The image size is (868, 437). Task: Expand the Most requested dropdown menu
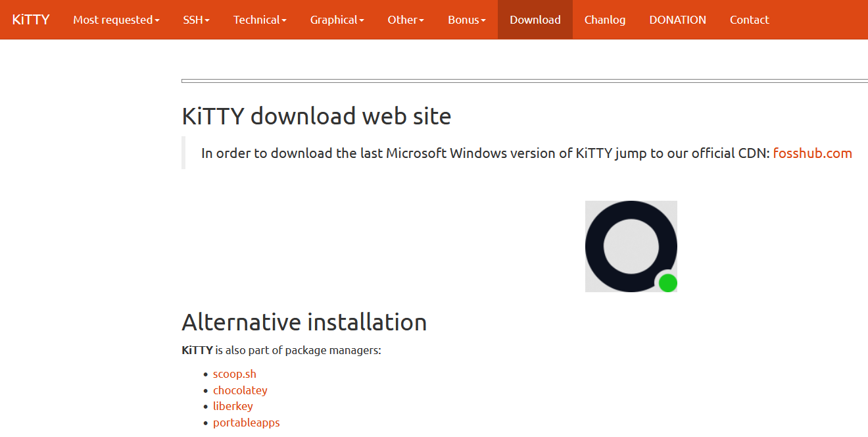pos(116,20)
